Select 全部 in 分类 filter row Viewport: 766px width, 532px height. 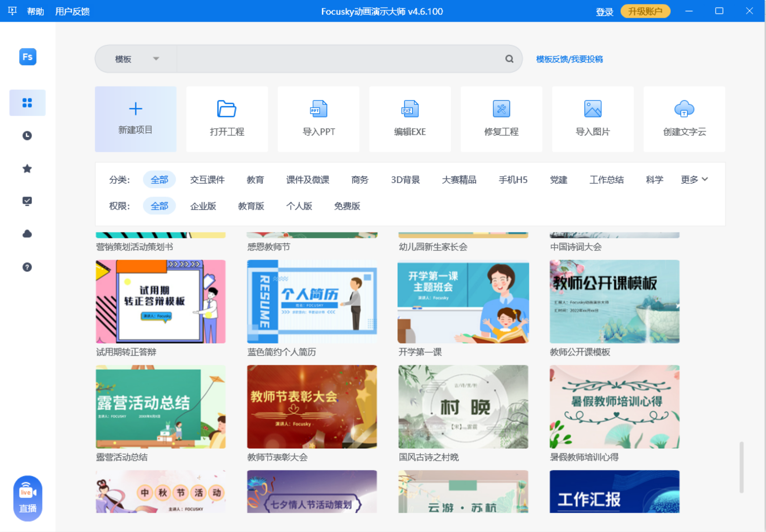click(x=159, y=180)
